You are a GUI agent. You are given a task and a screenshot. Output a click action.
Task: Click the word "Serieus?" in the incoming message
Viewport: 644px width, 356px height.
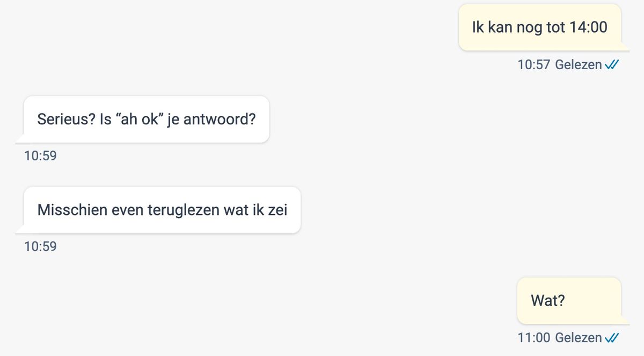tap(67, 119)
